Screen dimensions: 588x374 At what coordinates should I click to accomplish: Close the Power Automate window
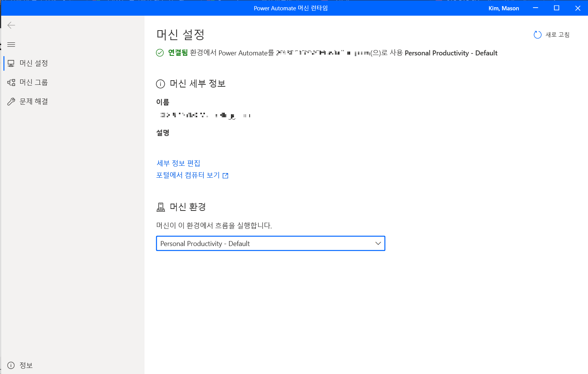tap(578, 8)
